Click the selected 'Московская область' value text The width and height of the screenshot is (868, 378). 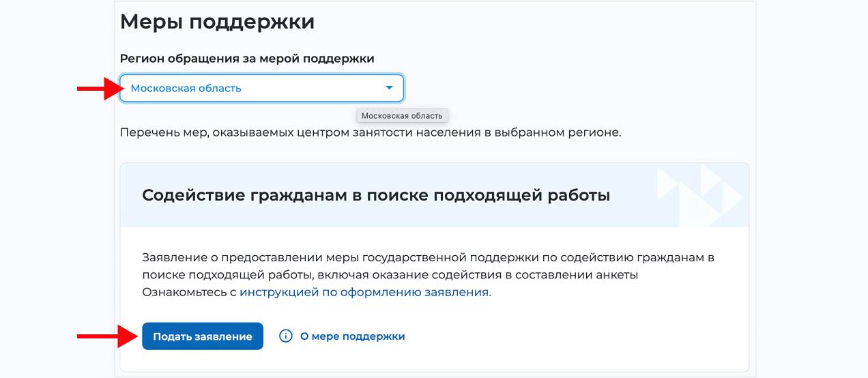coord(186,88)
